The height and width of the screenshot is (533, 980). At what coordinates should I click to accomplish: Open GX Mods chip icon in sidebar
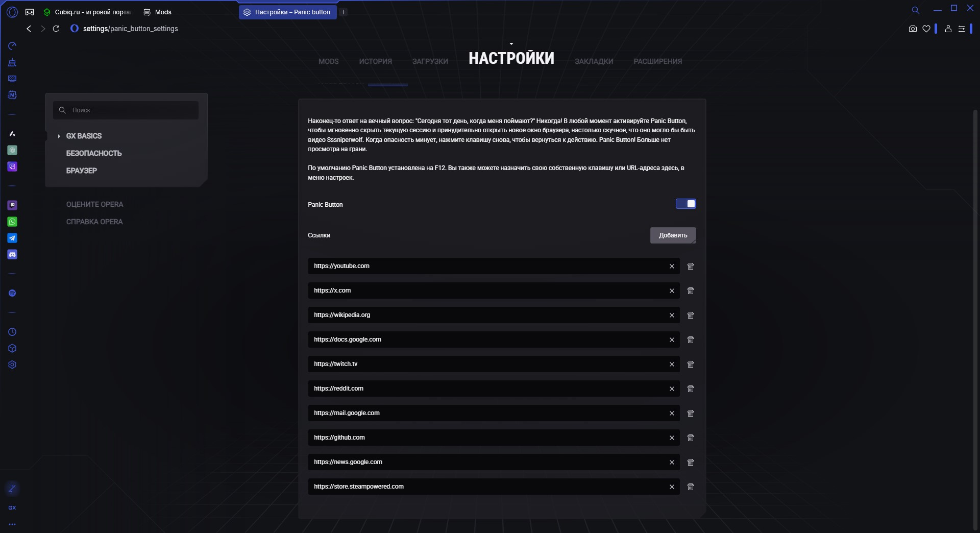(x=12, y=95)
